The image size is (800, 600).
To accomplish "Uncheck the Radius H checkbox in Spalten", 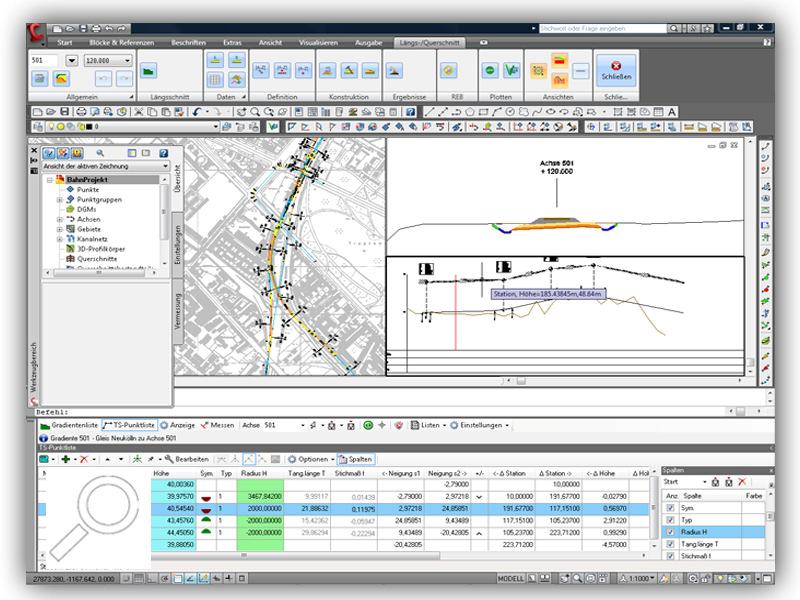I will click(670, 532).
